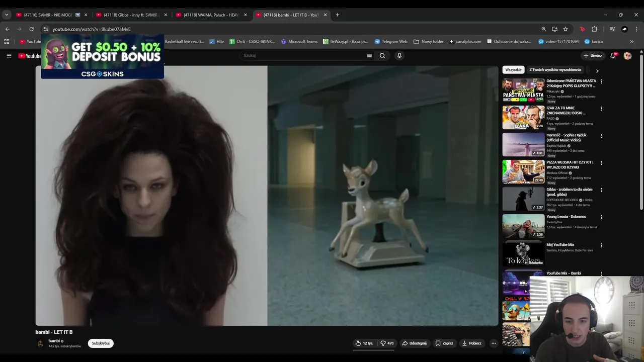This screenshot has height=362, width=644.
Task: Click the Utwórz create button
Action: [x=593, y=56]
